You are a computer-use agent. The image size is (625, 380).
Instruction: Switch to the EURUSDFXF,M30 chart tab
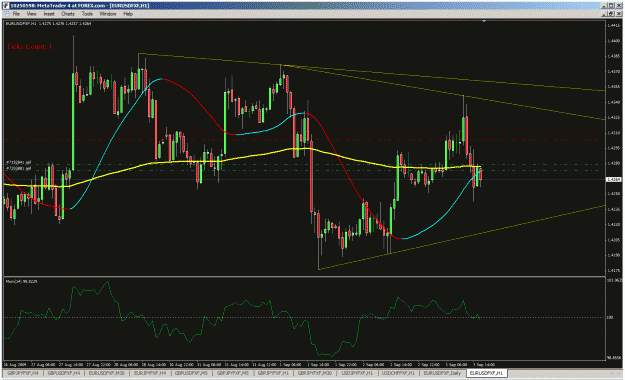tap(107, 373)
